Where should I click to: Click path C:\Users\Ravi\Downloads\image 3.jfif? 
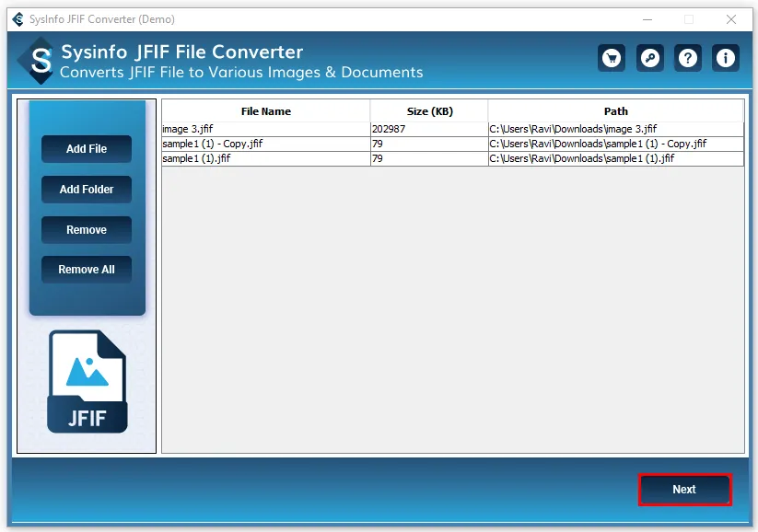click(616, 129)
